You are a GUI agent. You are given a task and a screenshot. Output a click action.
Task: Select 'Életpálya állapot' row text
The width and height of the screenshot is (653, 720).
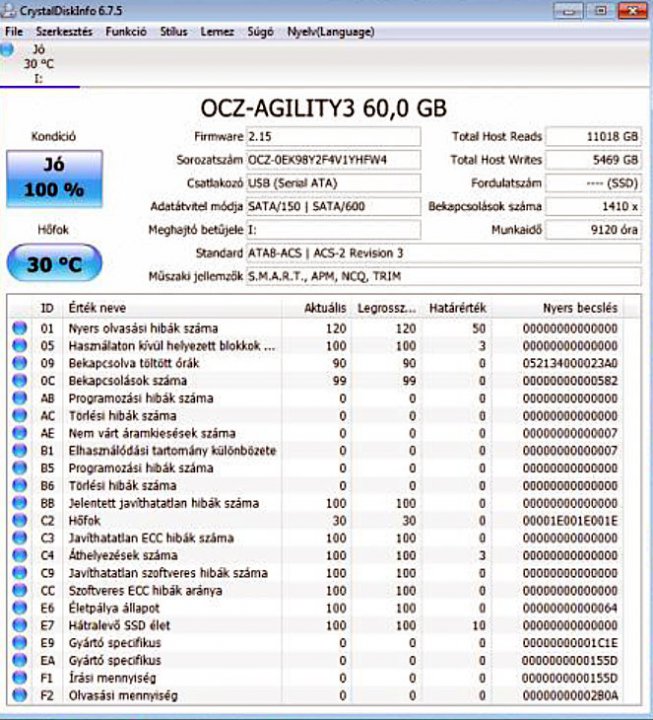pos(114,608)
